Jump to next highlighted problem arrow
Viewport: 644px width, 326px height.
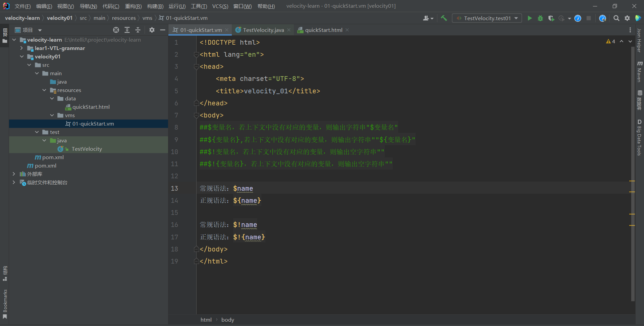[x=630, y=41]
